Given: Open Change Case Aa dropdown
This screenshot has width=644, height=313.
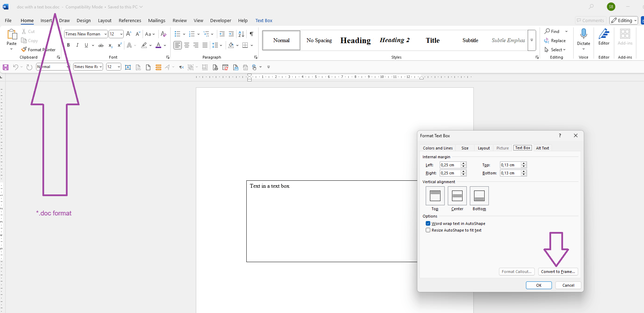Looking at the screenshot, I should [x=150, y=34].
